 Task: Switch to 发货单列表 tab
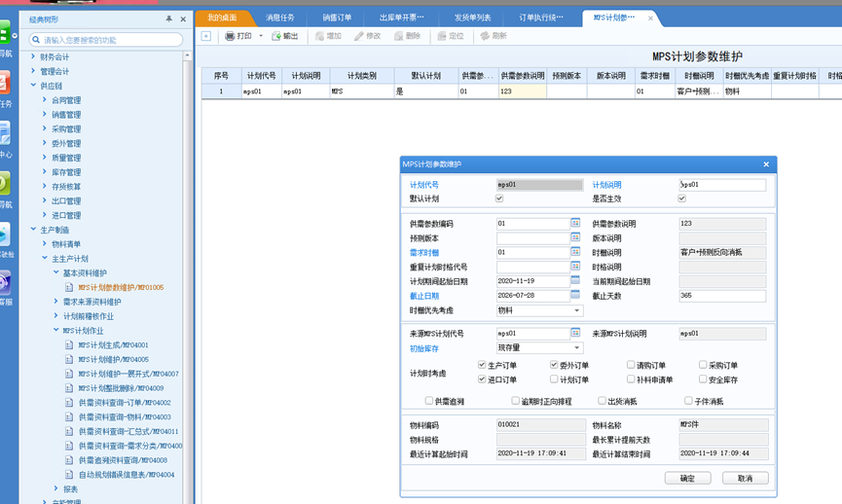point(472,18)
